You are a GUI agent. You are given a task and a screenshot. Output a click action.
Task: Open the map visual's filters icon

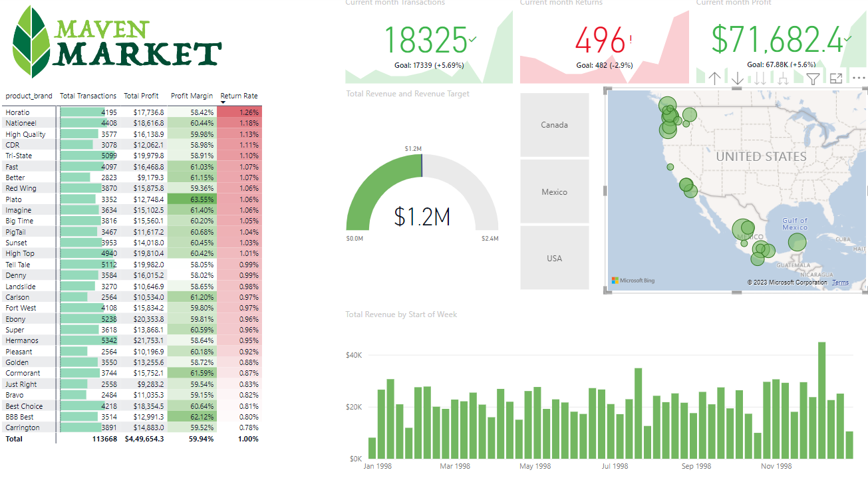[x=813, y=78]
